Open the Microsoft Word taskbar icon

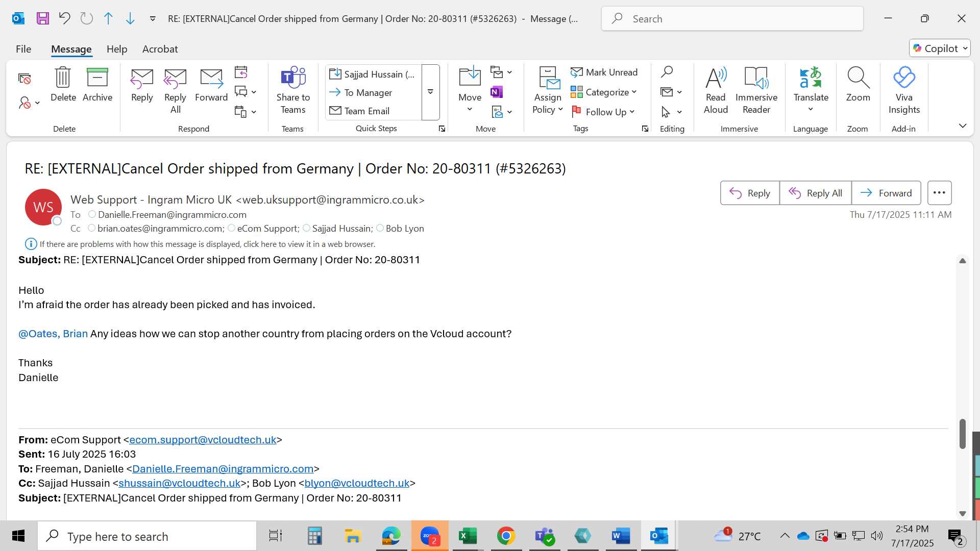coord(621,536)
